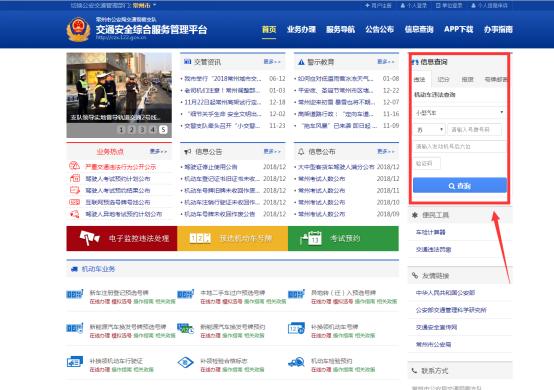Open the APP下载 navigation item

(x=458, y=29)
